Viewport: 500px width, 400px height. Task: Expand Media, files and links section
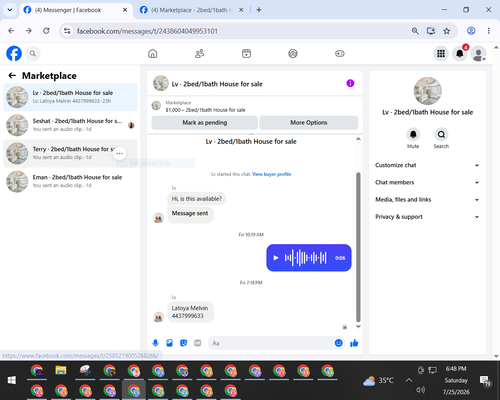[x=427, y=200]
